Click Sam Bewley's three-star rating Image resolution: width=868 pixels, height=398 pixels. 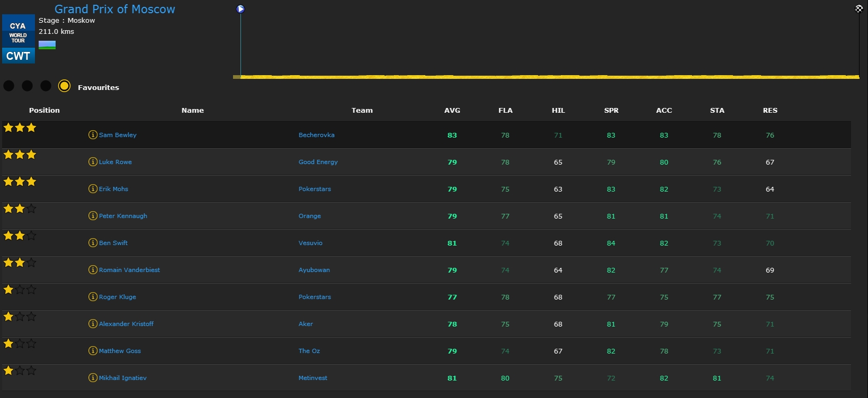coord(20,128)
